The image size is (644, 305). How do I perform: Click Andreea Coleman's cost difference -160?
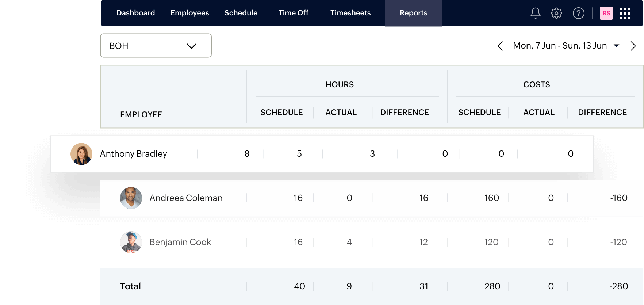(618, 198)
